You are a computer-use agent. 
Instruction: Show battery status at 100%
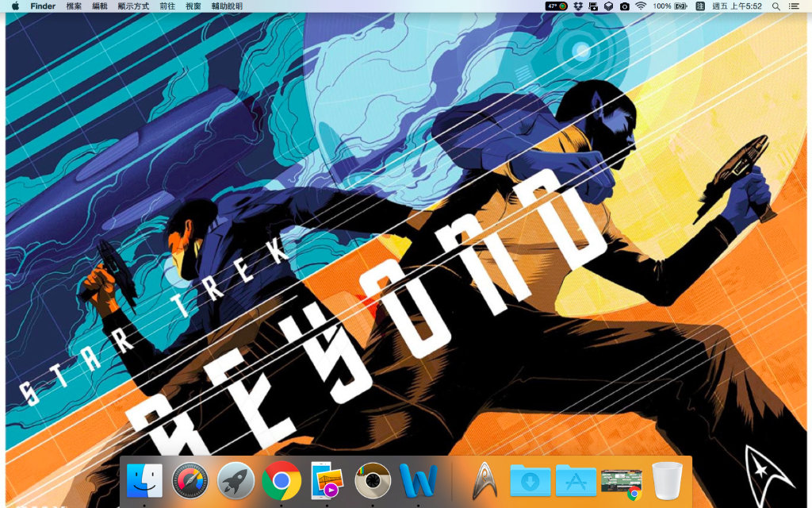(670, 6)
